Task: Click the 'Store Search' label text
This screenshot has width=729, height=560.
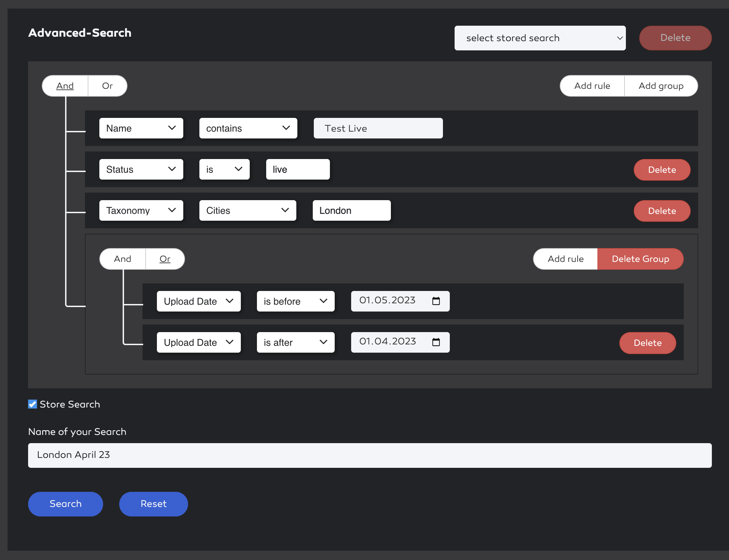Action: (70, 404)
